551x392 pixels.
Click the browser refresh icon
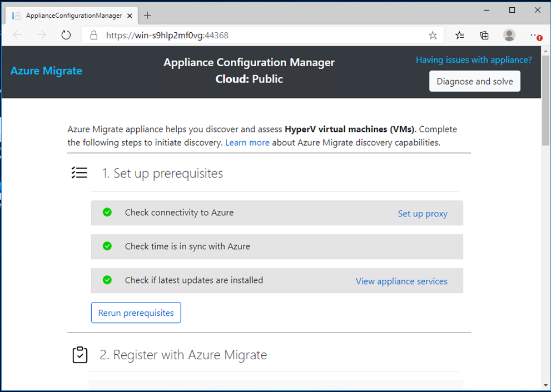(x=66, y=34)
